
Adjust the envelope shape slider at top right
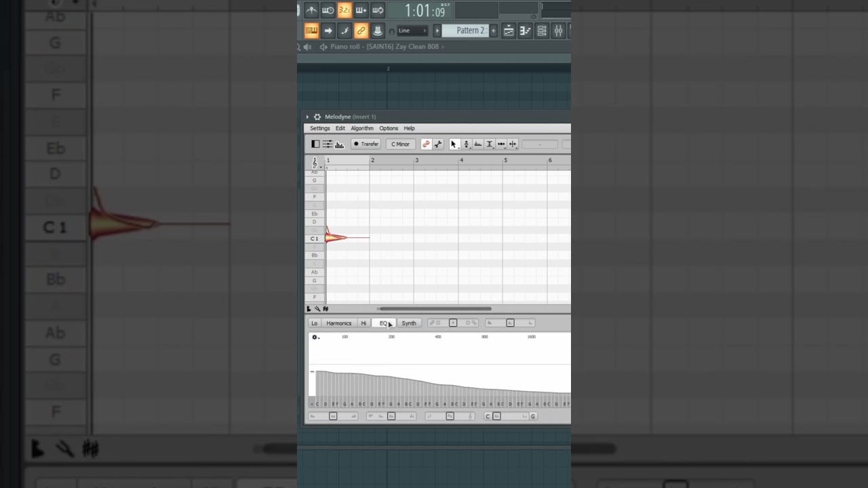[511, 323]
